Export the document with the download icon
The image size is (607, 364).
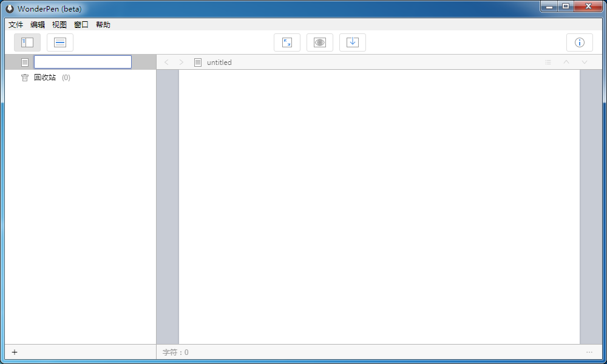coord(353,42)
